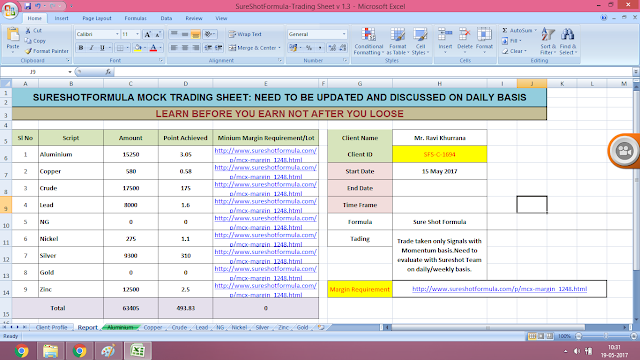This screenshot has height=360, width=640.
Task: Select the Format Painter brush
Action: coord(28,51)
